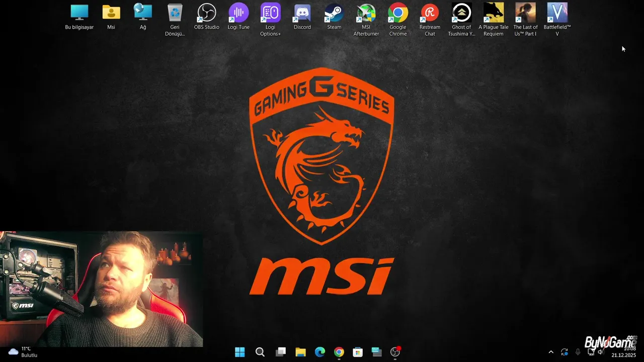Launch Discord from the desktop

302,18
